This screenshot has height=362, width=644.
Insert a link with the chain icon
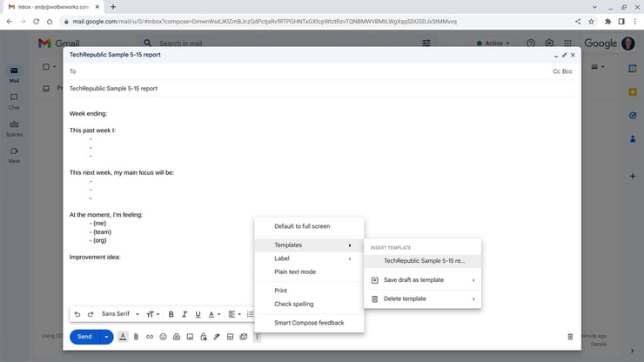[150, 337]
